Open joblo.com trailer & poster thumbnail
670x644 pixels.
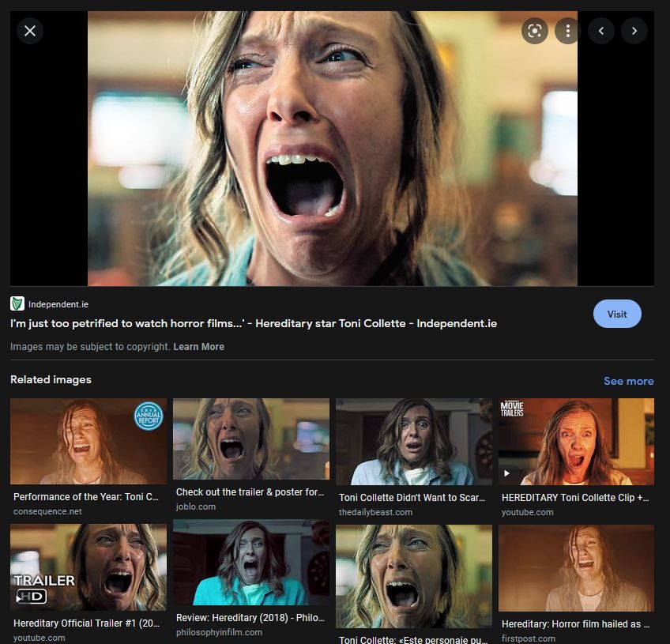[x=251, y=439]
